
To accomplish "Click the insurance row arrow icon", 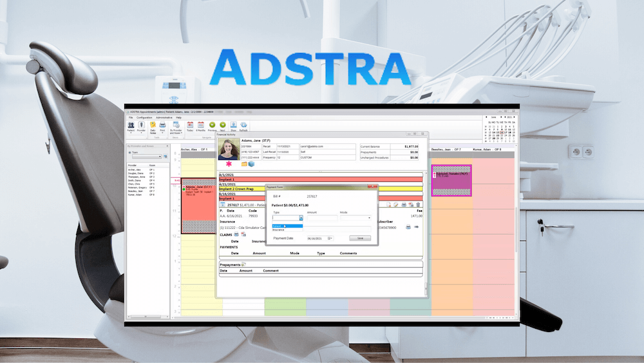I will click(x=417, y=227).
